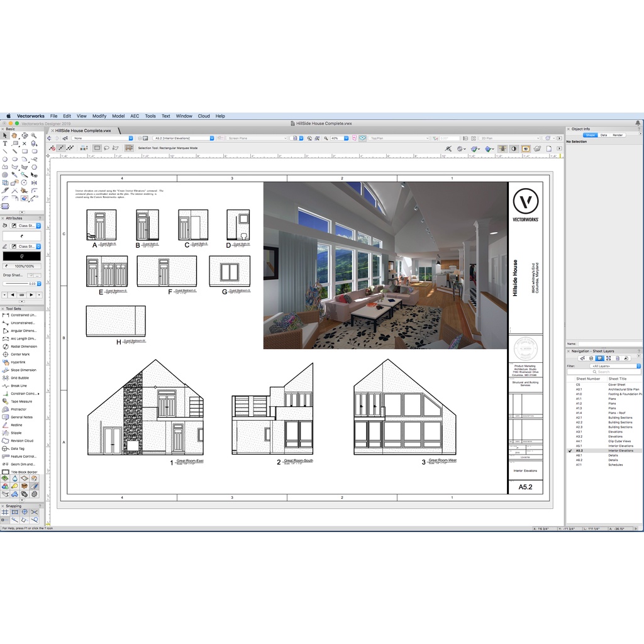The width and height of the screenshot is (644, 644).
Task: Toggle Snap to Grid in Snapping palette
Action: tap(5, 513)
